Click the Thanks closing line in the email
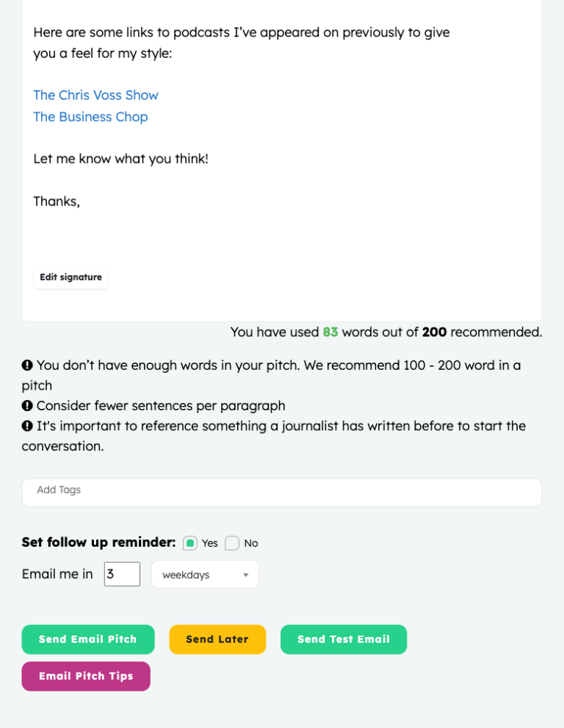This screenshot has width=564, height=728. 57,201
